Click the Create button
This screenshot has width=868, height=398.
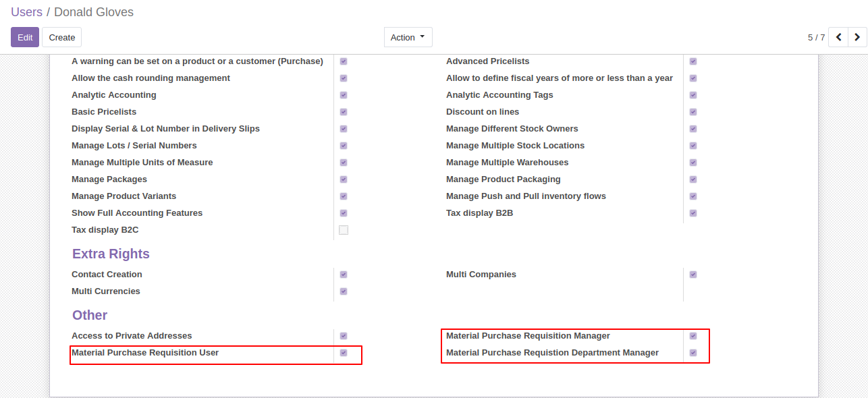pyautogui.click(x=62, y=37)
